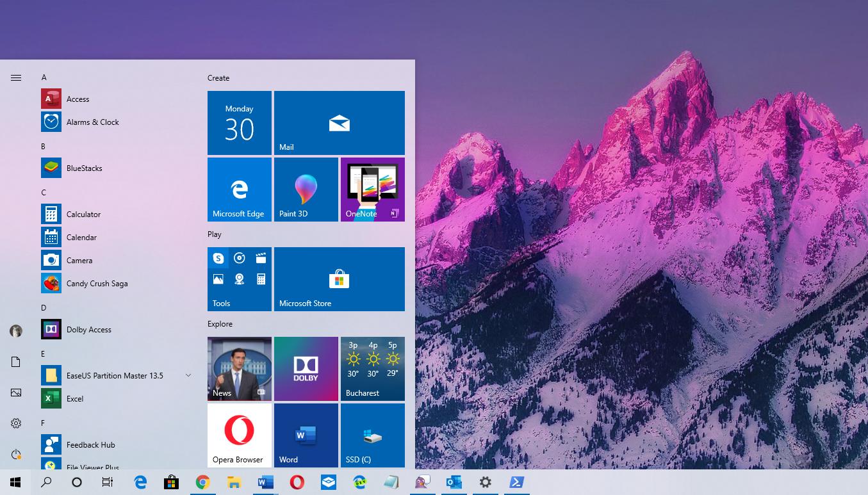Open the Bucharest weather tile

tap(373, 369)
